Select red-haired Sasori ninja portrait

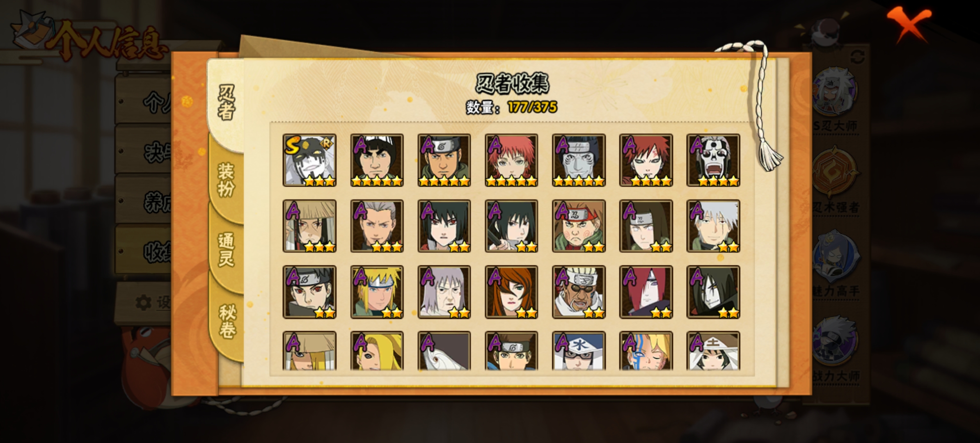[511, 160]
